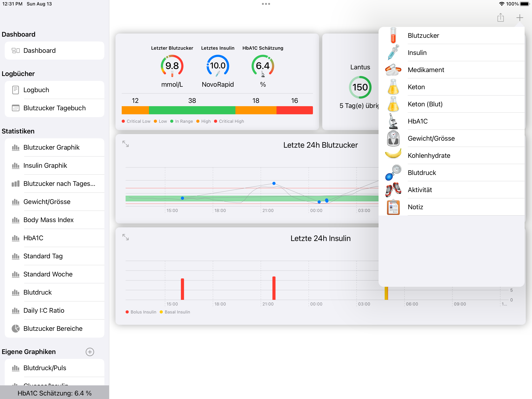This screenshot has width=532, height=399.
Task: Tap the Wi-Fi icon in status bar
Action: click(502, 4)
